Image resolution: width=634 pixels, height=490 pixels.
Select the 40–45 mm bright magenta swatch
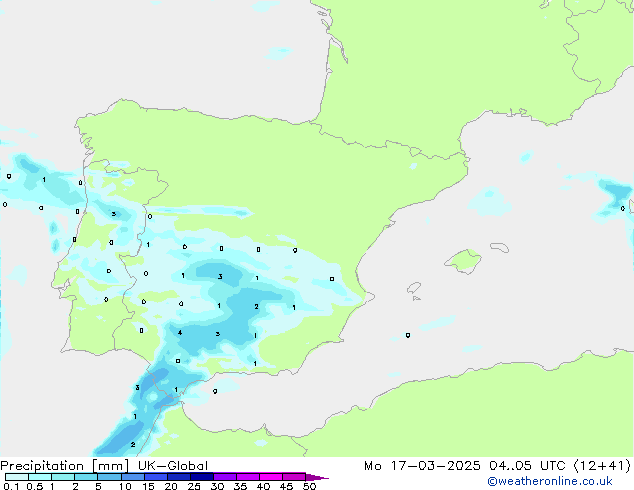(271, 477)
